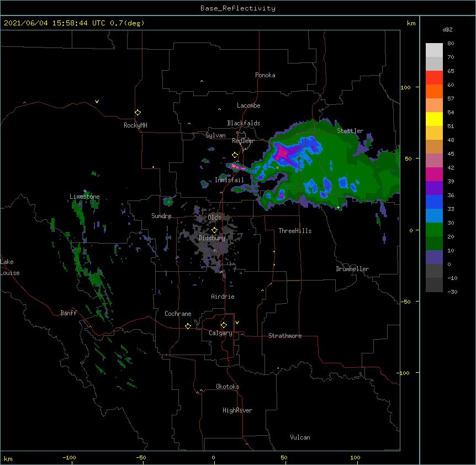Click the Lacombe city label
The height and width of the screenshot is (465, 476).
248,105
